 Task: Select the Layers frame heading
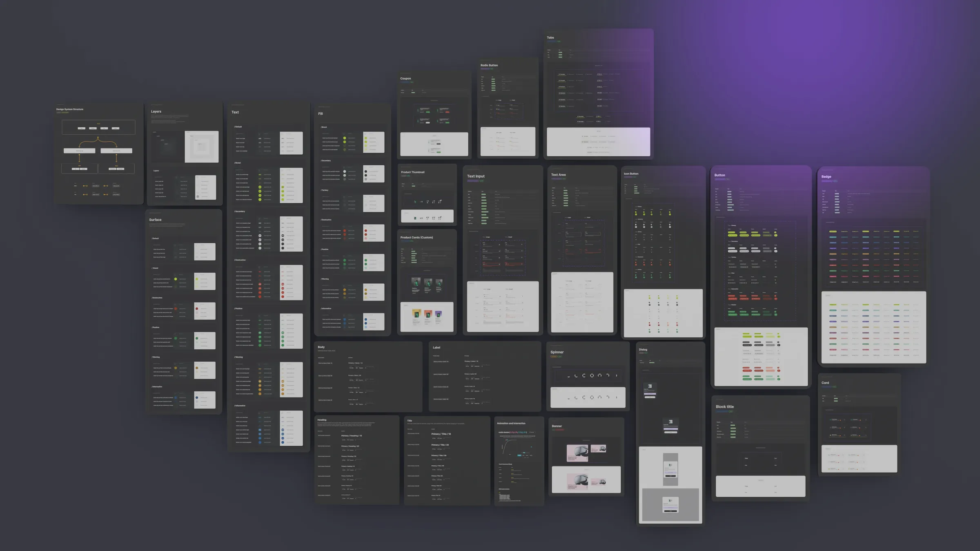[156, 111]
